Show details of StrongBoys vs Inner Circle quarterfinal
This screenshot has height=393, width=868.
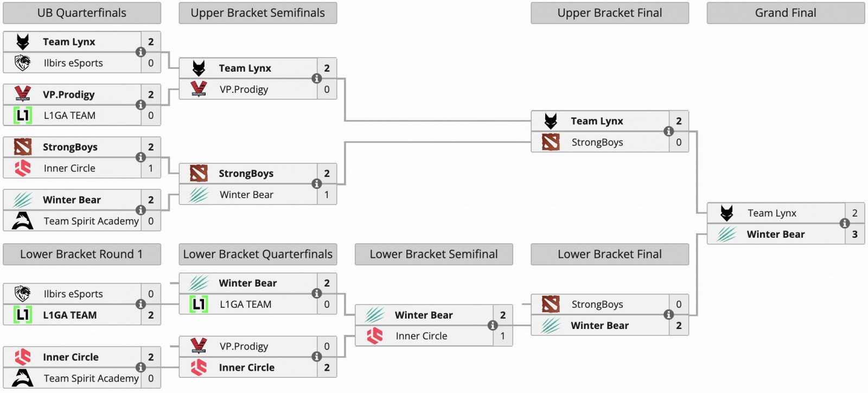(x=141, y=157)
